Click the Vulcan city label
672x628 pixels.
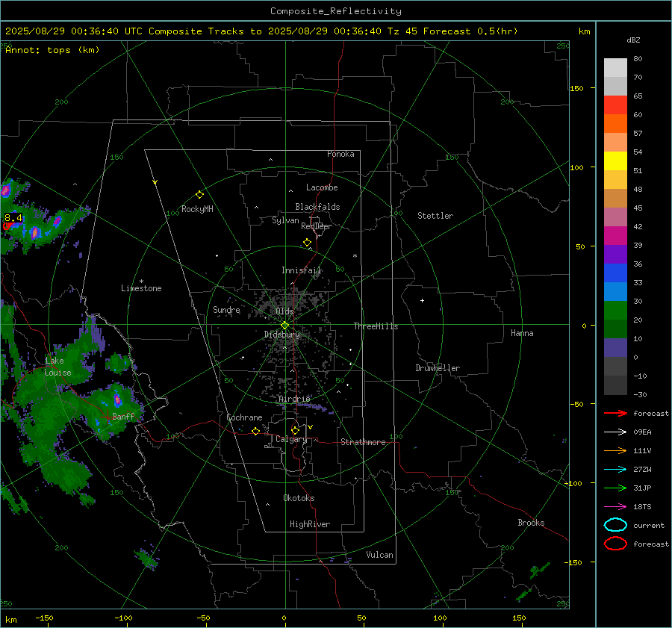379,555
